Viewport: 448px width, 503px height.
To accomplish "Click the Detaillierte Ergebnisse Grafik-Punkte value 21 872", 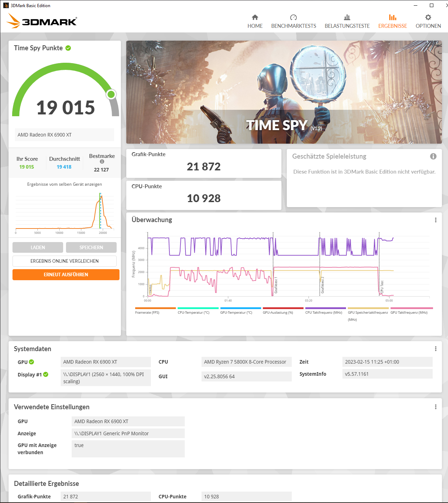I will click(x=106, y=497).
